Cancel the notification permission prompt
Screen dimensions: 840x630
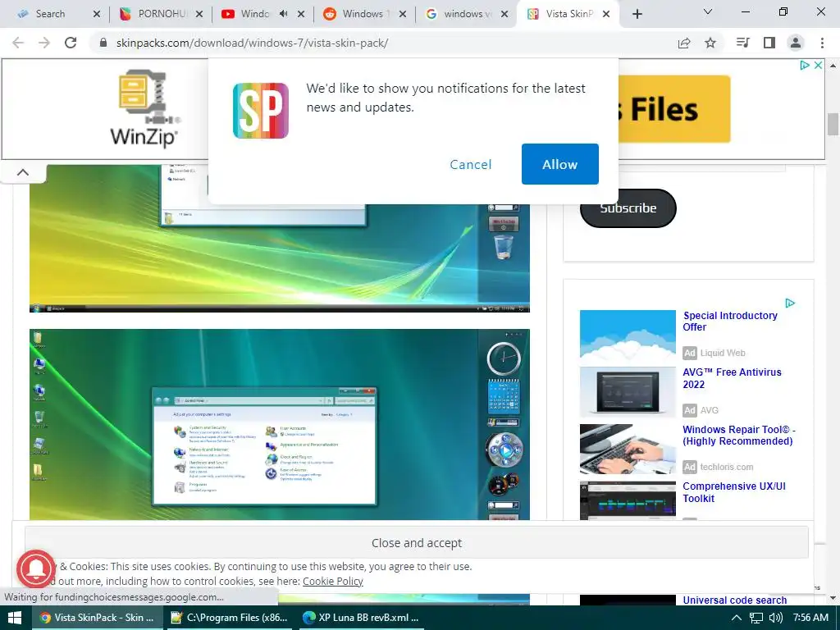[470, 164]
